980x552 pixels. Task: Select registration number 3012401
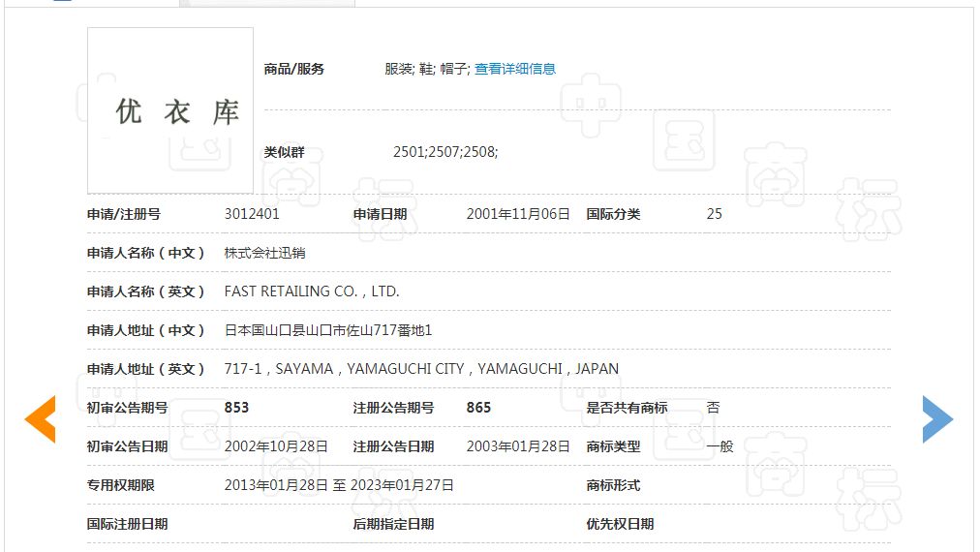coord(252,214)
